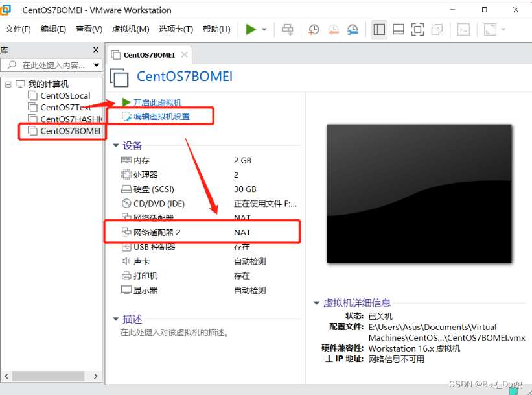
Task: Click the 30 GB disk size value
Action: click(x=245, y=189)
